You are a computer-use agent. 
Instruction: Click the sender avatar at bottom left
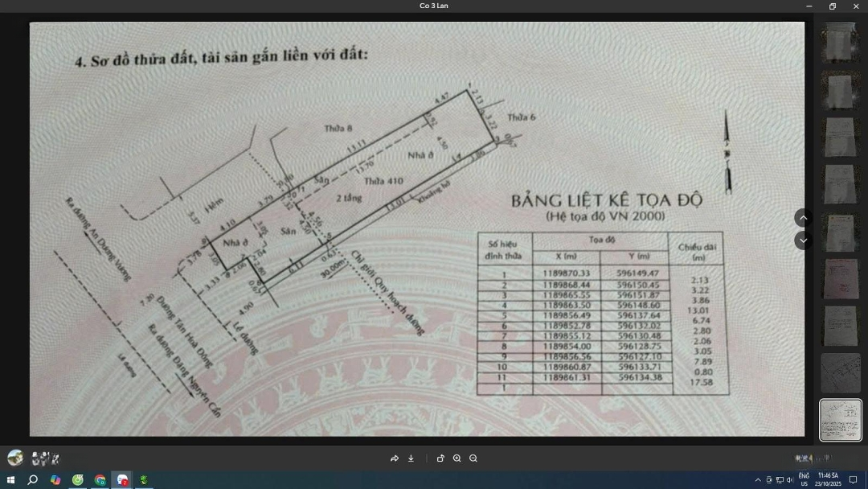(15, 458)
